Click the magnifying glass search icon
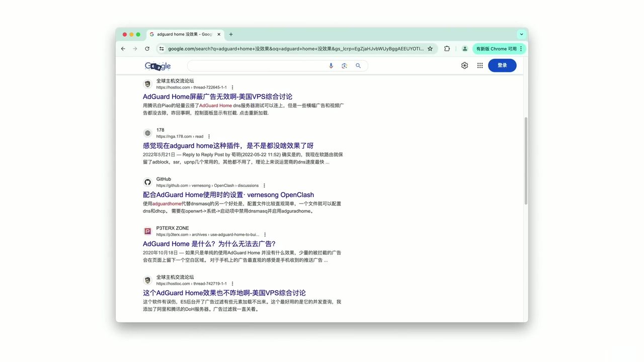 click(358, 65)
